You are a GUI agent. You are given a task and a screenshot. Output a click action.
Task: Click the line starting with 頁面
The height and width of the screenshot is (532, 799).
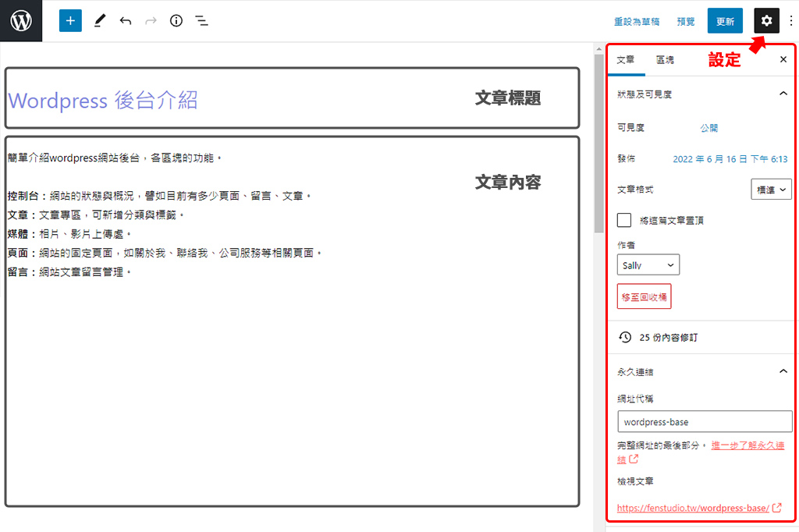coord(165,253)
